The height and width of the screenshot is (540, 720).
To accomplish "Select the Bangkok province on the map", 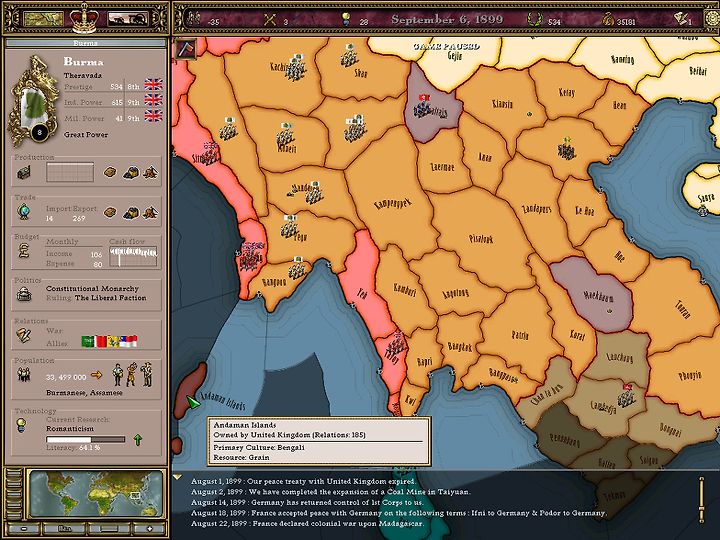I will [x=459, y=347].
